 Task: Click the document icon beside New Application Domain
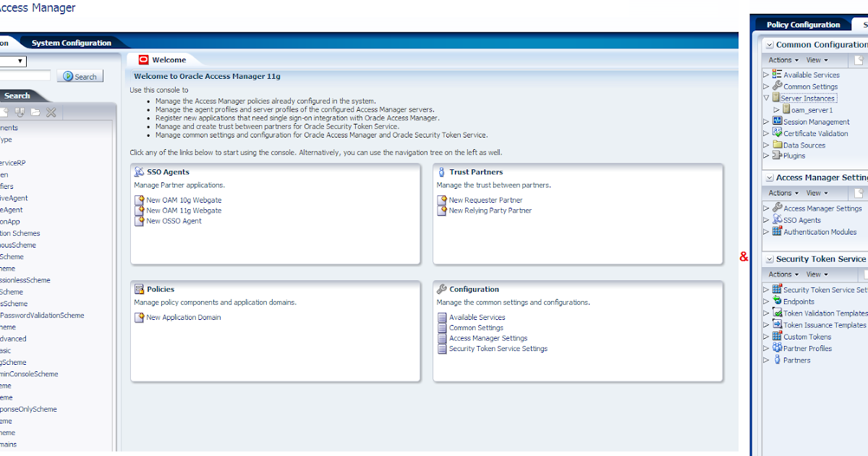140,318
